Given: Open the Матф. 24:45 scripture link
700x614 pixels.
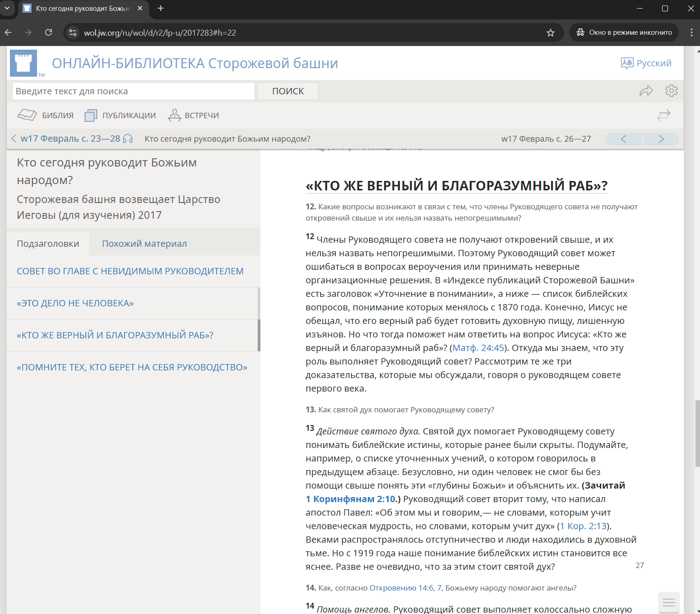Looking at the screenshot, I should point(478,348).
